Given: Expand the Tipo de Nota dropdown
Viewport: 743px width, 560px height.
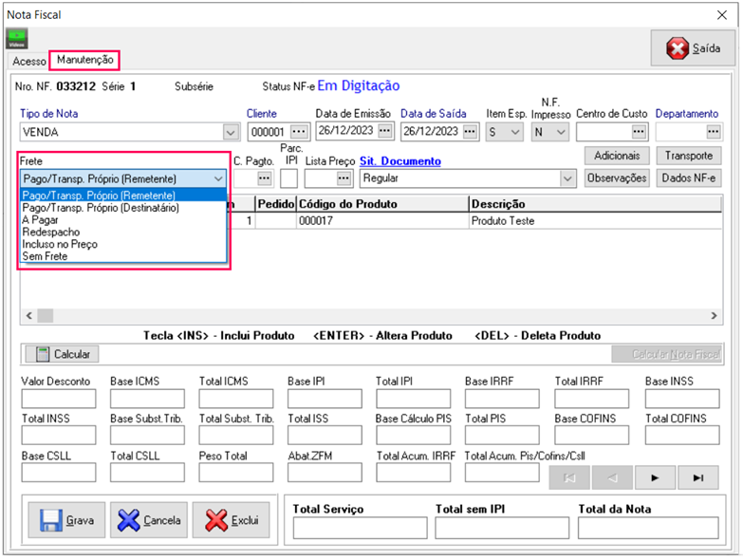Looking at the screenshot, I should tap(231, 132).
